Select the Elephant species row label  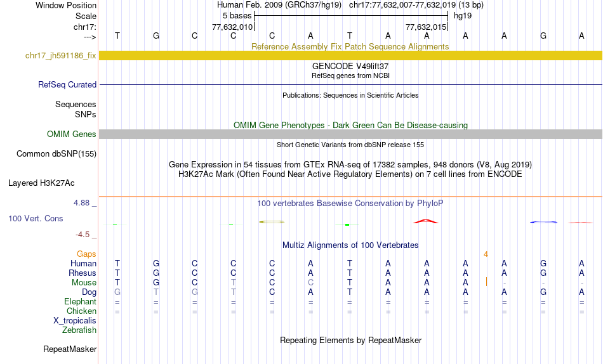click(80, 302)
